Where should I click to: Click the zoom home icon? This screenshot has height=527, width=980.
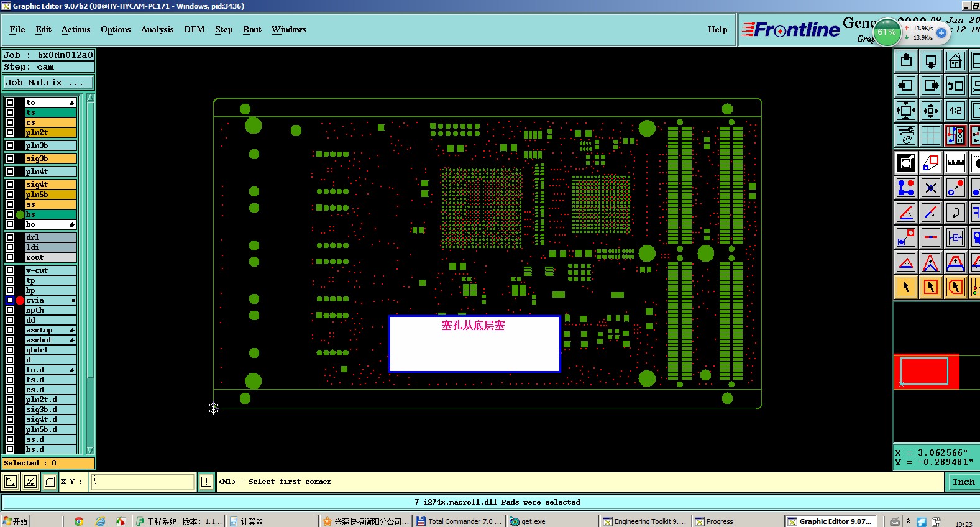956,61
